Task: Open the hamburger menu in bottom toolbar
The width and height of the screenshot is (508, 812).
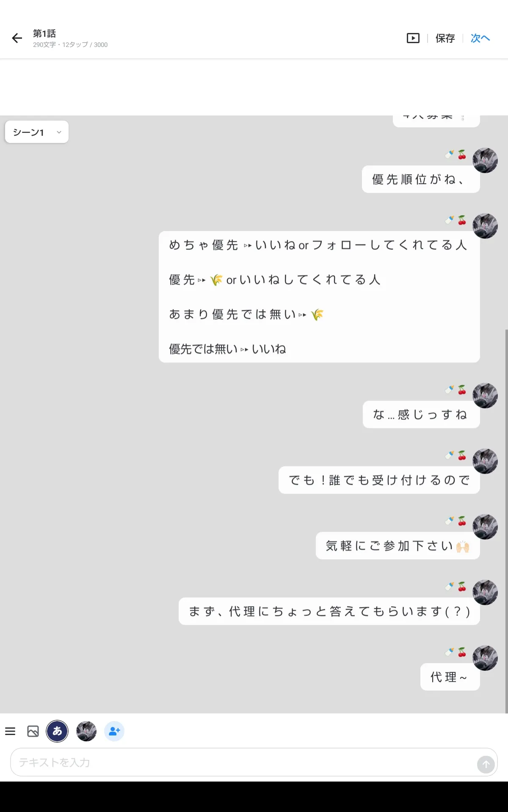Action: (10, 731)
